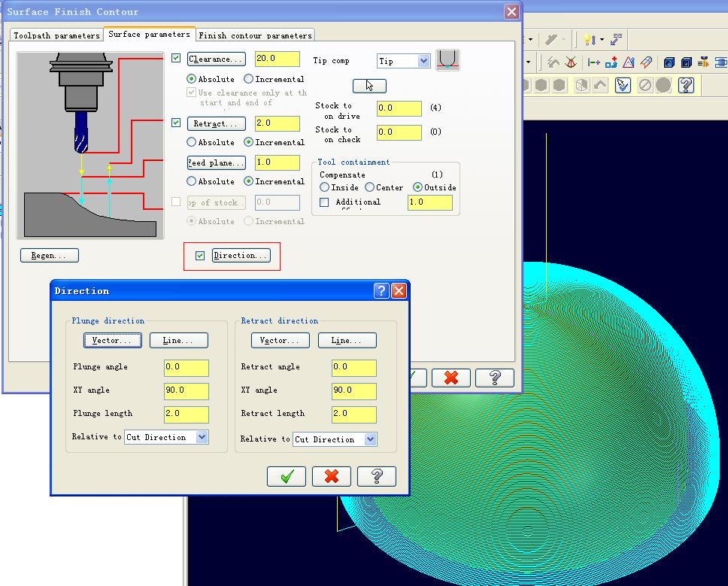
Task: Click Vector... under Retract direction
Action: [280, 340]
